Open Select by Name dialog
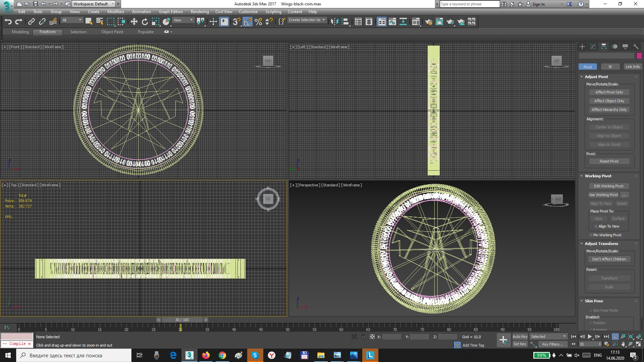This screenshot has height=362, width=644. pyautogui.click(x=100, y=22)
